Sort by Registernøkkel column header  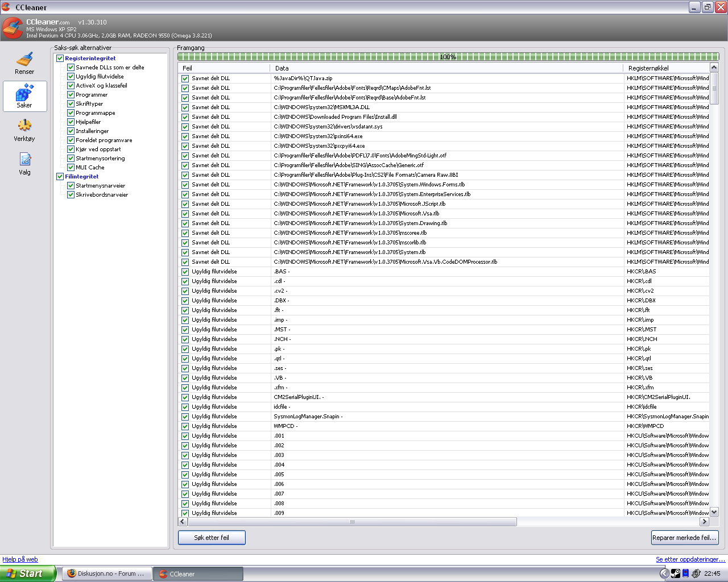(x=666, y=68)
